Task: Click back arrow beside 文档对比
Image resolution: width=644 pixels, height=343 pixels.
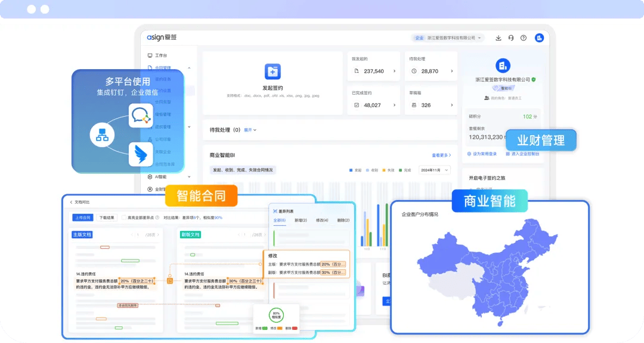Action: [x=71, y=202]
